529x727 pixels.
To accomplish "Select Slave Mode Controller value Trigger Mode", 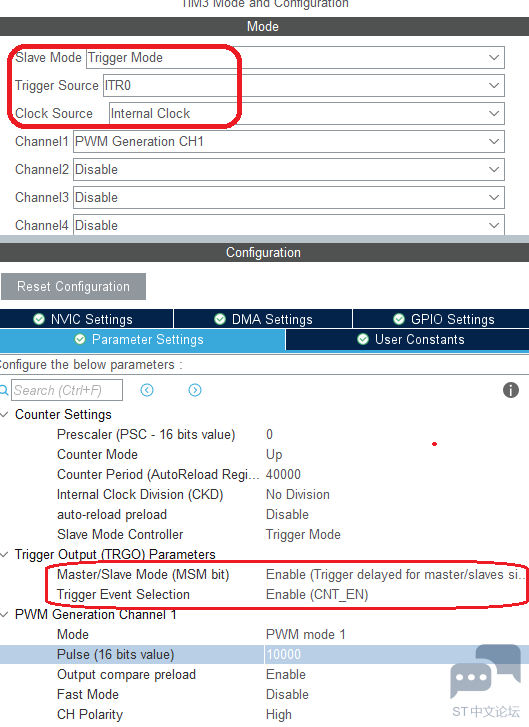I will point(303,535).
